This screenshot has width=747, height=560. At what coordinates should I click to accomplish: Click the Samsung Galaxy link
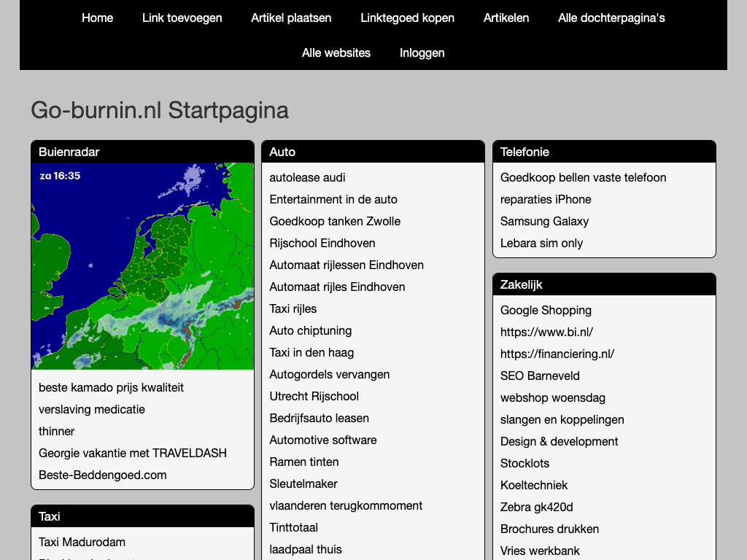[x=544, y=221]
